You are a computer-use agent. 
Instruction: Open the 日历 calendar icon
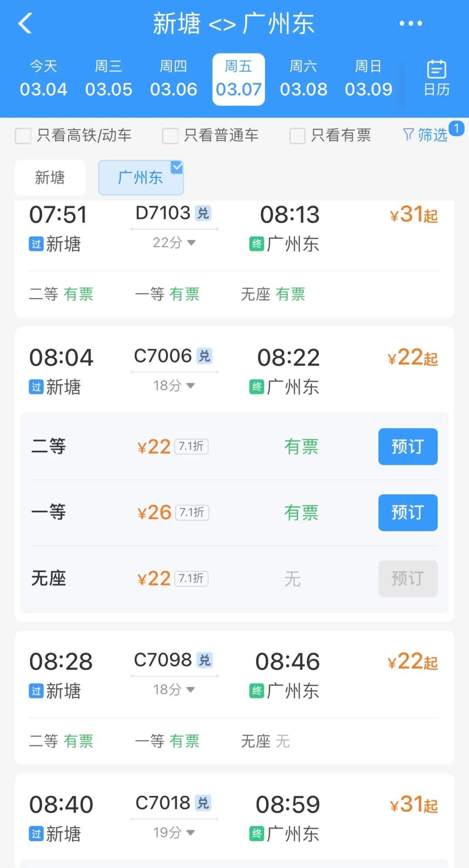[x=436, y=78]
